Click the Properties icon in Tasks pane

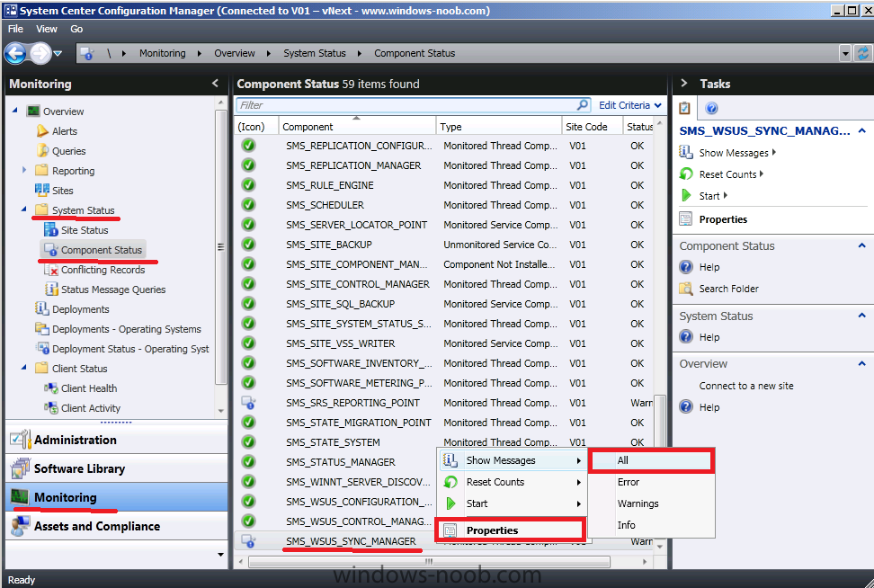coord(685,219)
